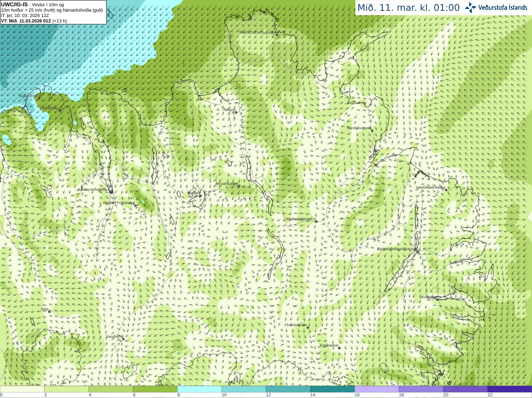532x398 pixels.
Task: Click the Eyjabakkar station label
Action: [329, 345]
